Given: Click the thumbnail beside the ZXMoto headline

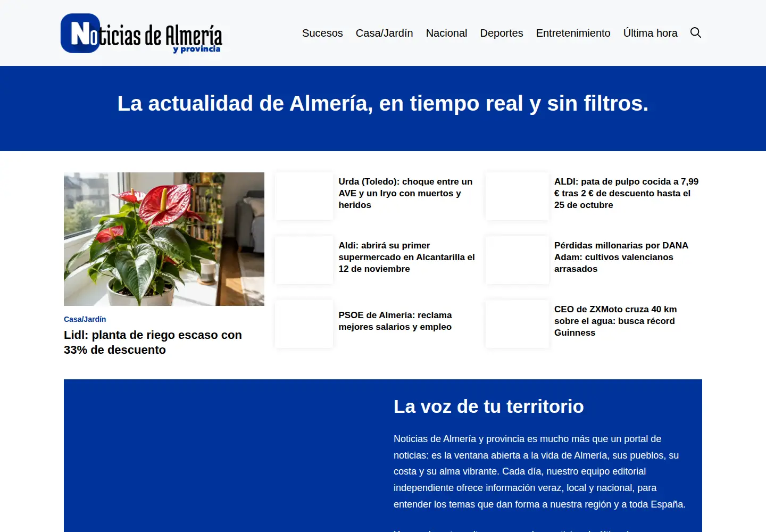Looking at the screenshot, I should [x=517, y=324].
